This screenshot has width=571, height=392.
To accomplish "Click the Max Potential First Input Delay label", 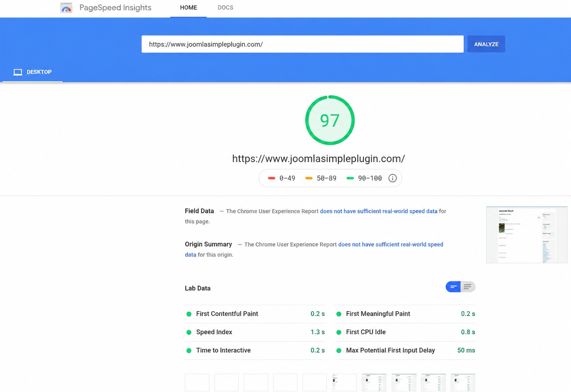I will pos(390,350).
